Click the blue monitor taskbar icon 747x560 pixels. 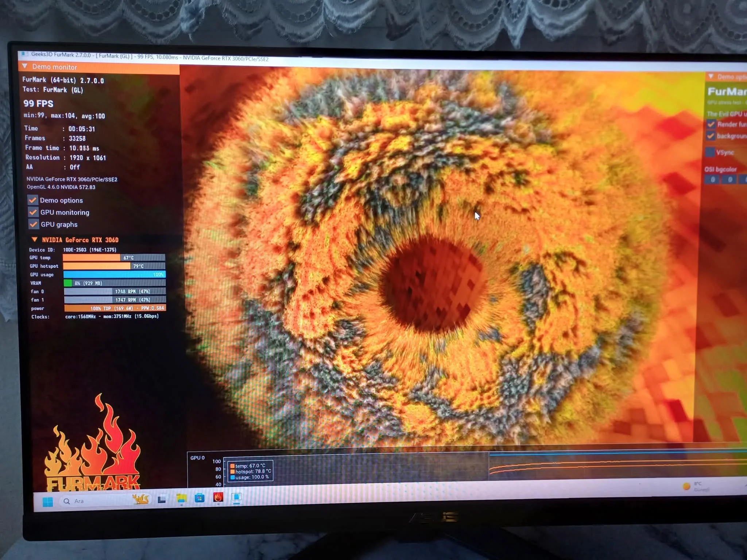coord(236,497)
